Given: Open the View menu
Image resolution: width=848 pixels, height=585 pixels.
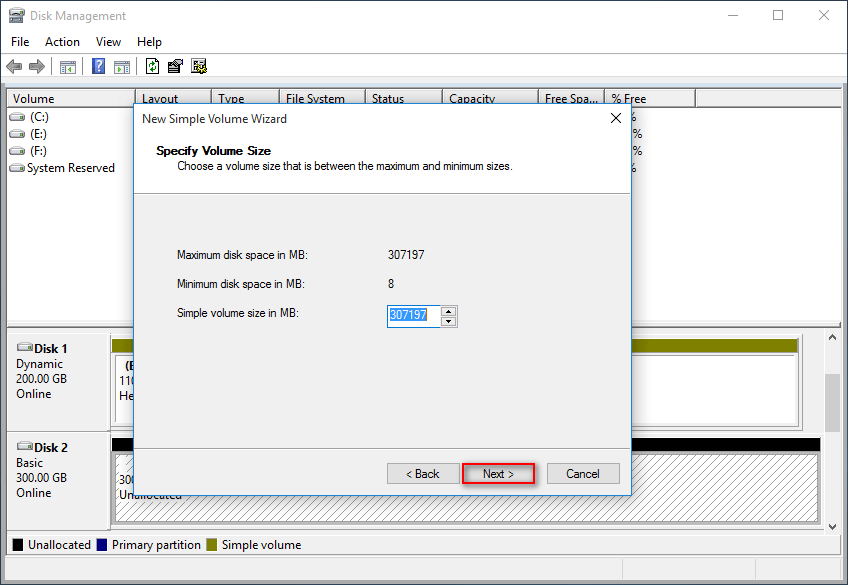Looking at the screenshot, I should (108, 42).
